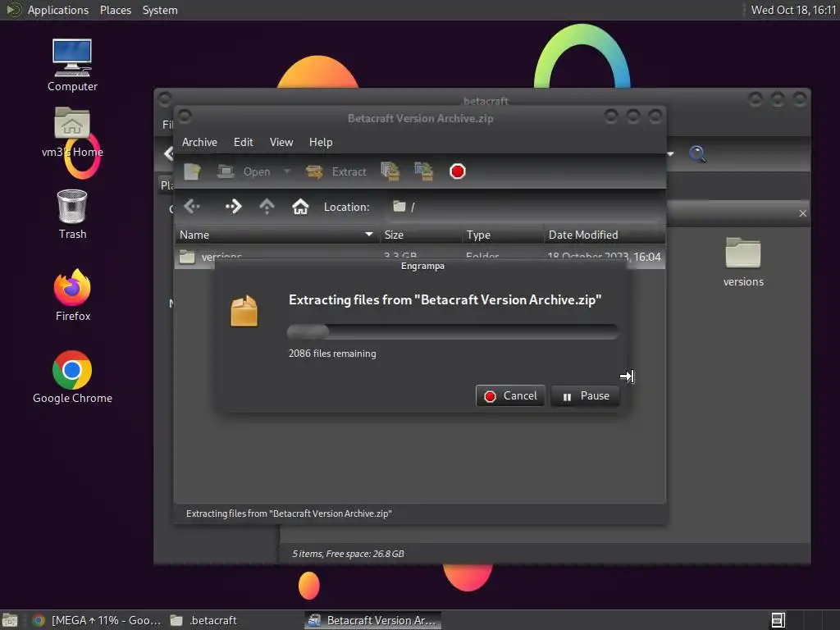
Task: Click the dropdown arrow left of the .betacraft search icon
Action: click(x=671, y=154)
